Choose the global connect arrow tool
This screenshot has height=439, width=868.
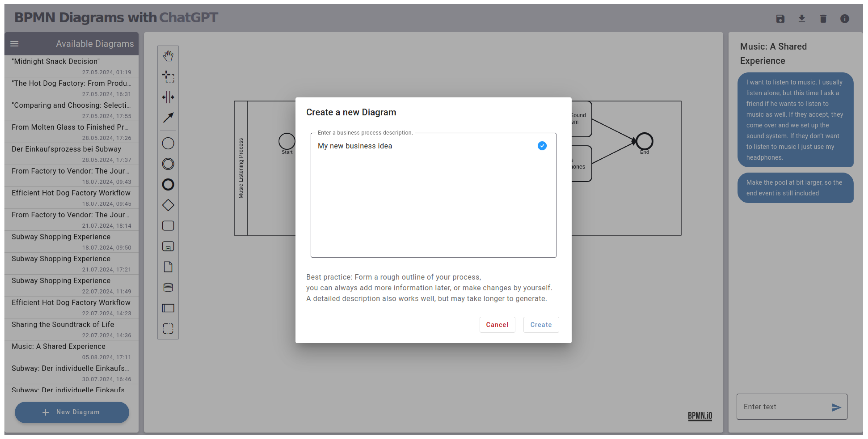click(168, 118)
